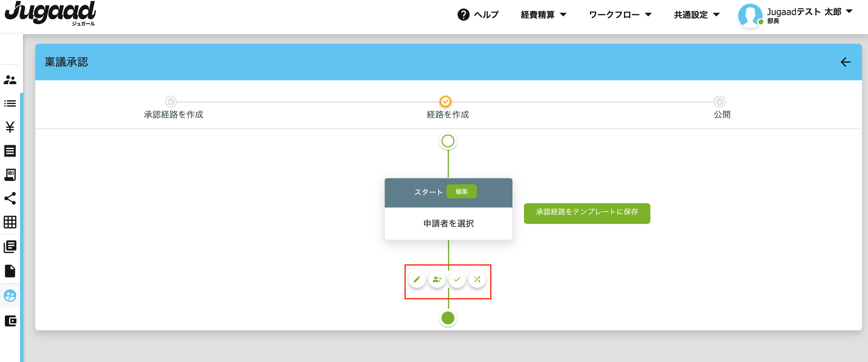Open the receipt-with-lines document sidebar icon
The width and height of the screenshot is (868, 362).
coord(10,175)
